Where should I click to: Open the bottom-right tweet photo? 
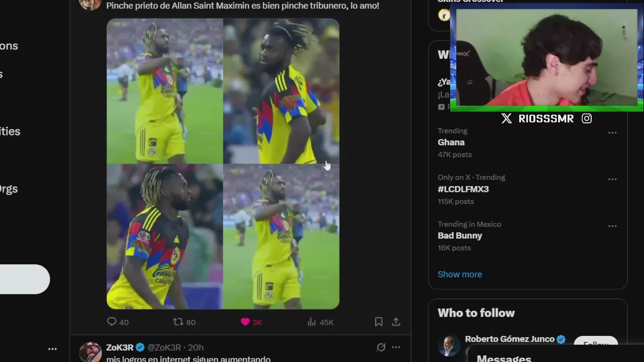(x=281, y=237)
